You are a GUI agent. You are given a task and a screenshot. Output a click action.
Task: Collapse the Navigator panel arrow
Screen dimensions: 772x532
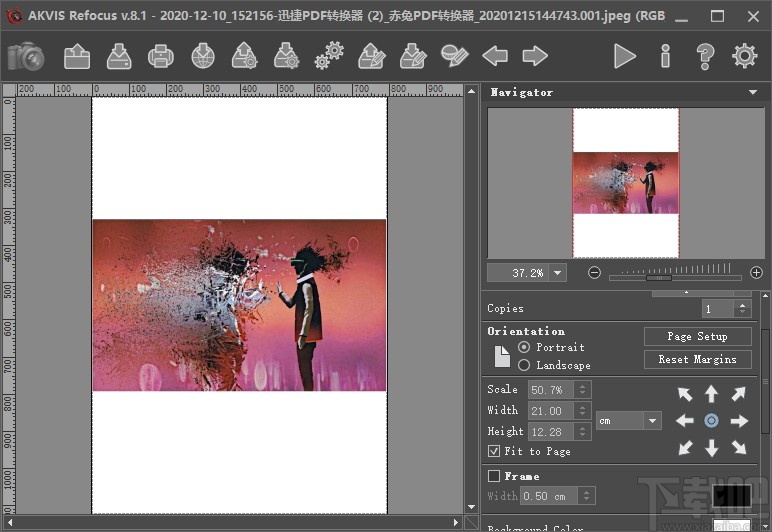[x=753, y=92]
